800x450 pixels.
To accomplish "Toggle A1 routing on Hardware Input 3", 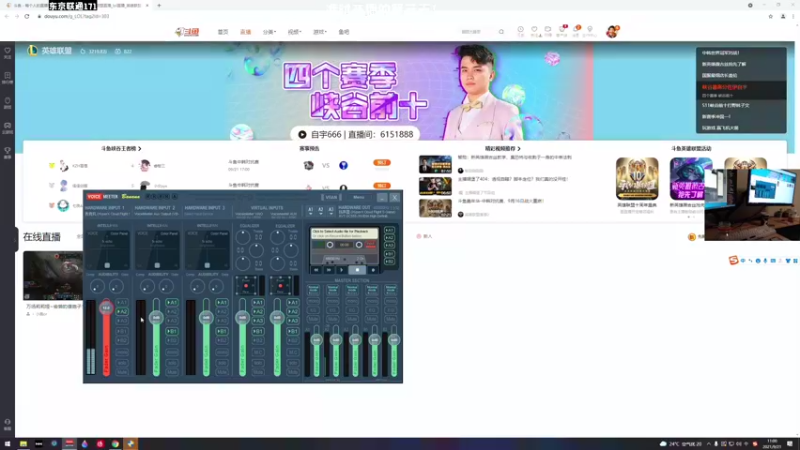I will tap(222, 303).
